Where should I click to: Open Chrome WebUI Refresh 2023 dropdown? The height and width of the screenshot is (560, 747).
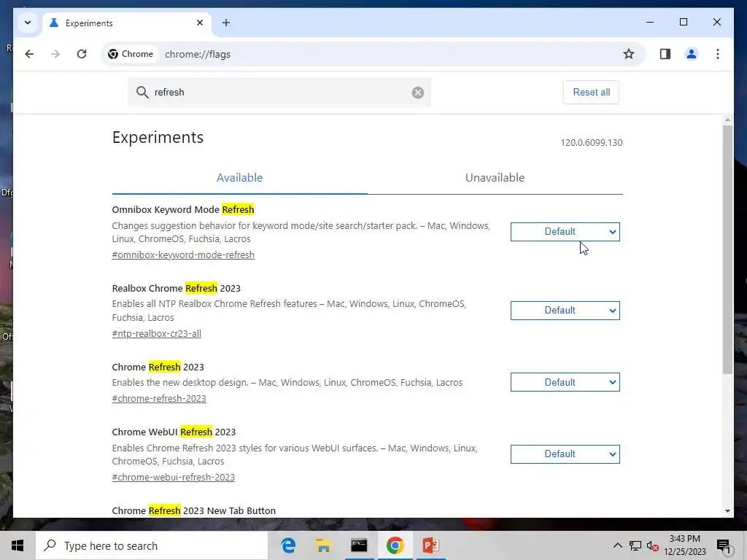pos(565,454)
